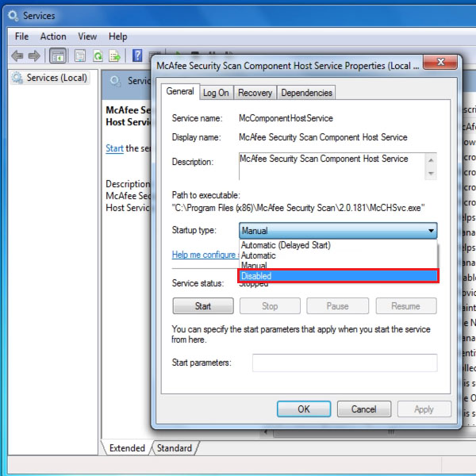Viewport: 476px width, 476px height.
Task: Open the Help me configure link
Action: click(x=205, y=255)
